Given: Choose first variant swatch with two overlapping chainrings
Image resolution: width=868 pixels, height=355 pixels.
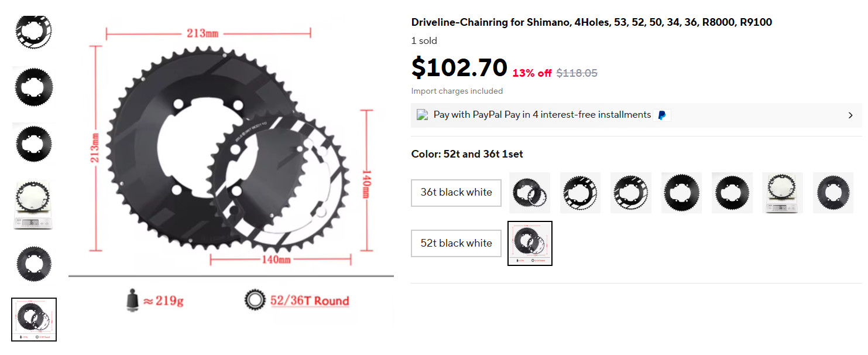Looking at the screenshot, I should click(530, 193).
